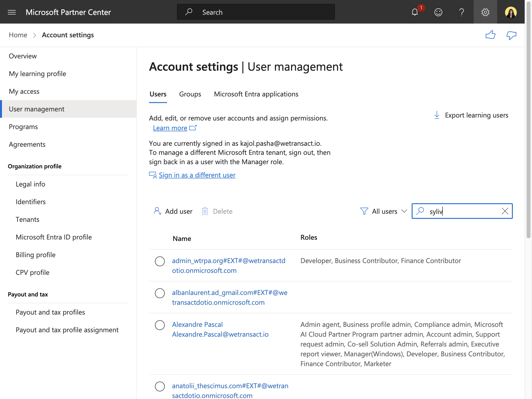Open Agreements in the sidebar
532x399 pixels.
click(x=27, y=144)
